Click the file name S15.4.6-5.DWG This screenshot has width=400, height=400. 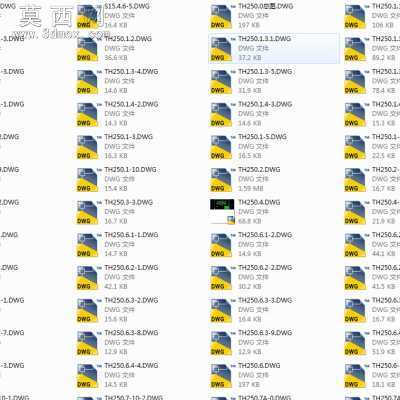click(127, 6)
